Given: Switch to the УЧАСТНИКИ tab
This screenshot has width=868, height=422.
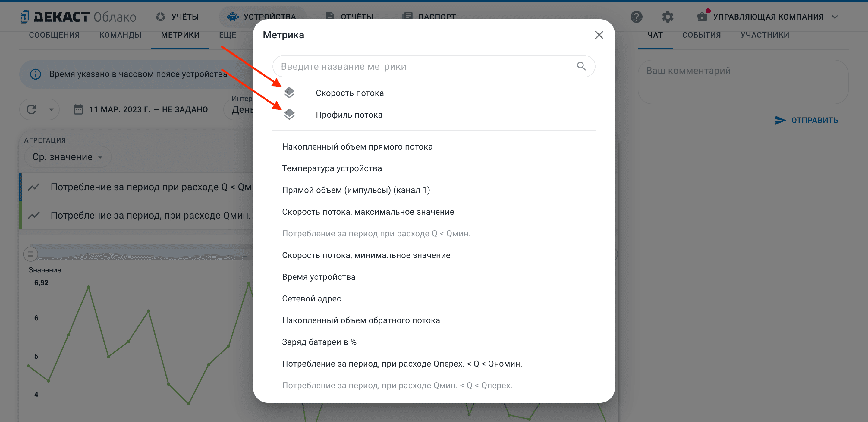Looking at the screenshot, I should click(x=765, y=35).
